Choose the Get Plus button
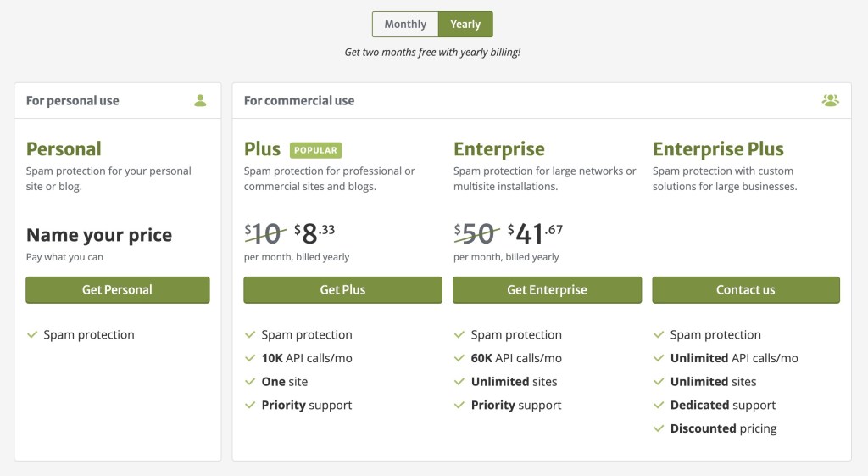 [x=342, y=289]
